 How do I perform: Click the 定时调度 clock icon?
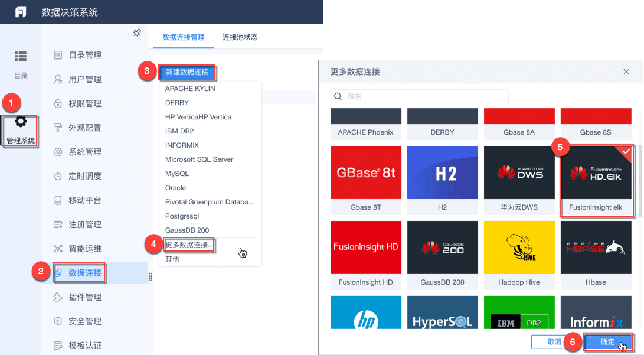tap(58, 176)
